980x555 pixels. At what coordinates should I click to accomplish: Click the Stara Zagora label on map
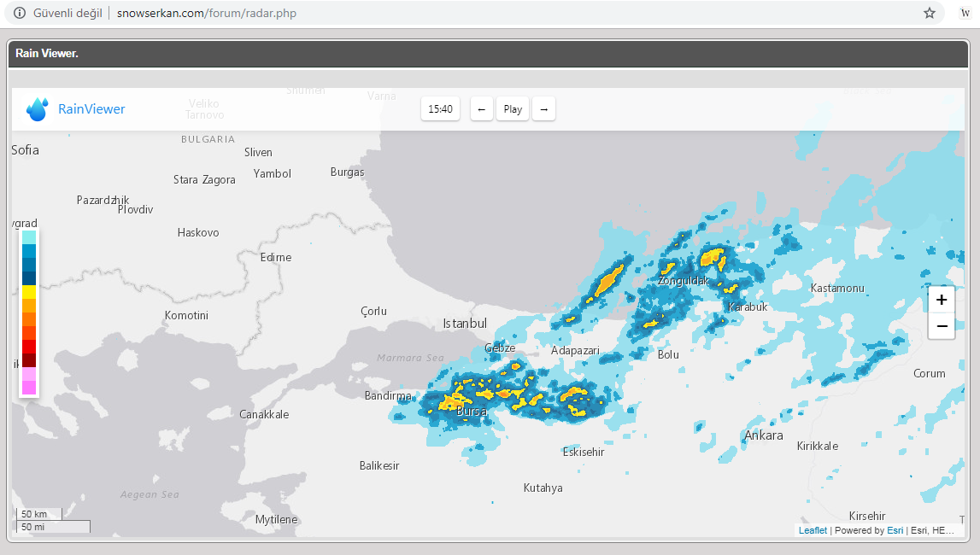click(x=204, y=180)
